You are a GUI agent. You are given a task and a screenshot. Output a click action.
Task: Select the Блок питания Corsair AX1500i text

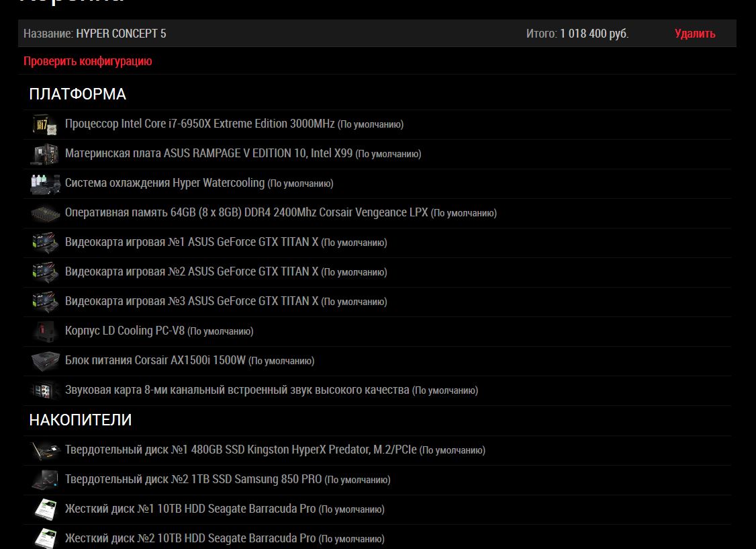click(189, 360)
